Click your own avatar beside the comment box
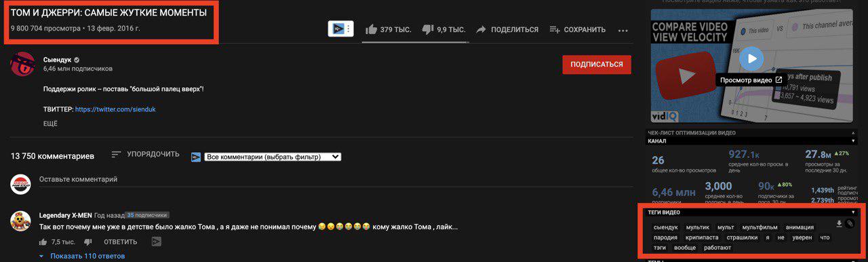This screenshot has height=262, width=868. point(20,184)
